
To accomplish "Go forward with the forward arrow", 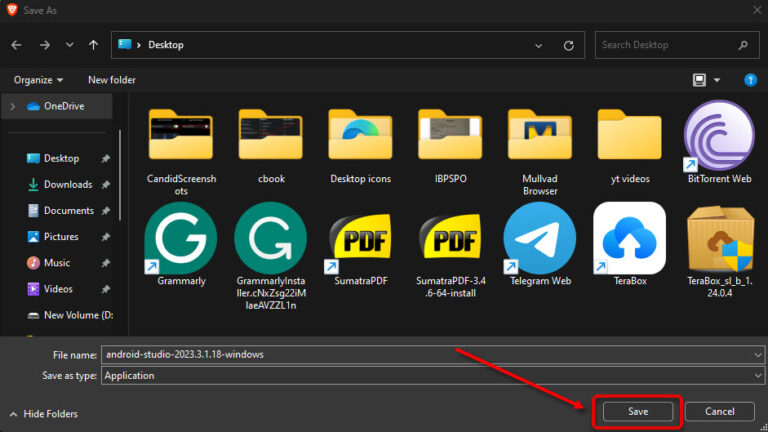I will [x=45, y=45].
